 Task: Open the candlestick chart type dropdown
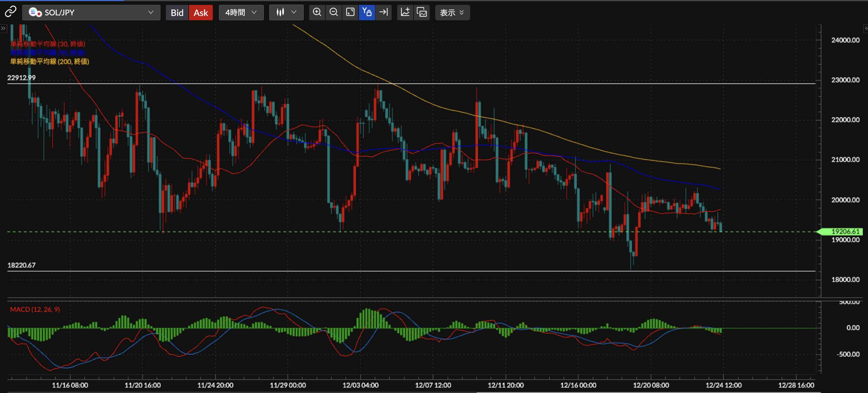286,13
